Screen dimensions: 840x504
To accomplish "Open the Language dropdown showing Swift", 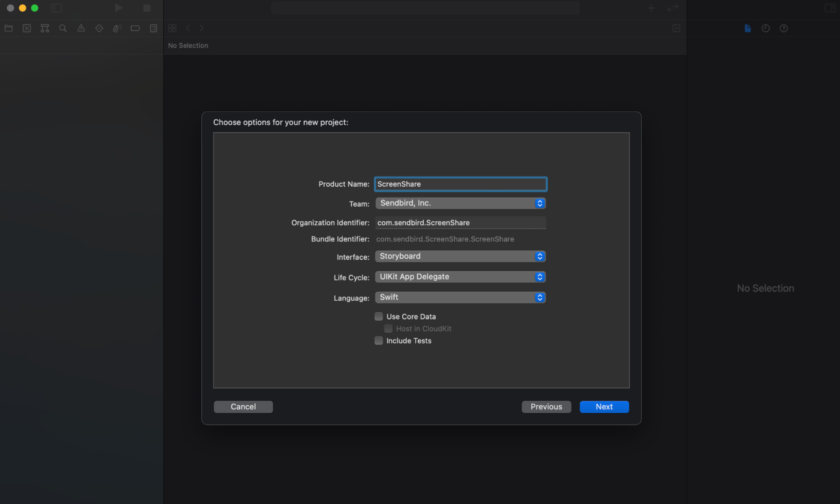I will (460, 297).
